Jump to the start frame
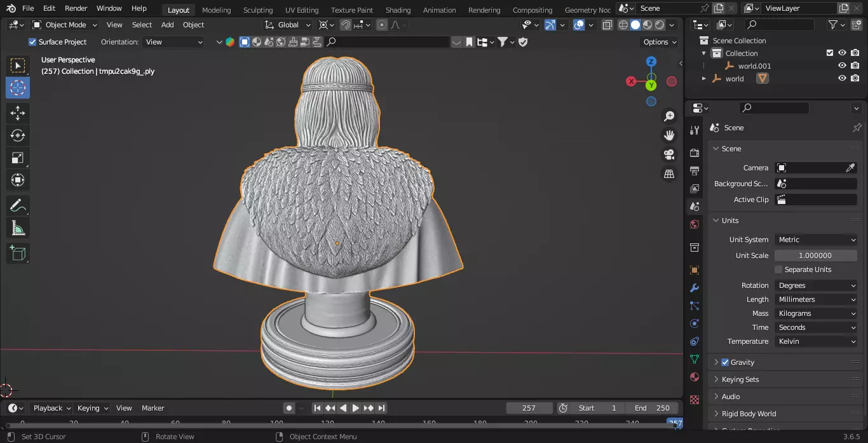This screenshot has width=868, height=443. 317,408
